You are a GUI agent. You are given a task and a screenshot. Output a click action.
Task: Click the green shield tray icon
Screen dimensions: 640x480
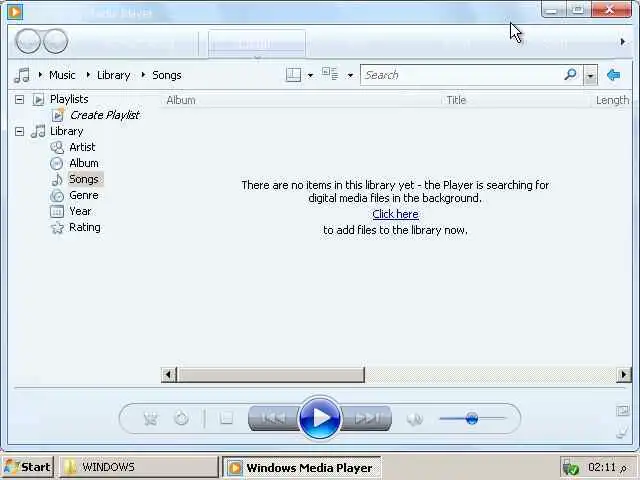tap(571, 468)
